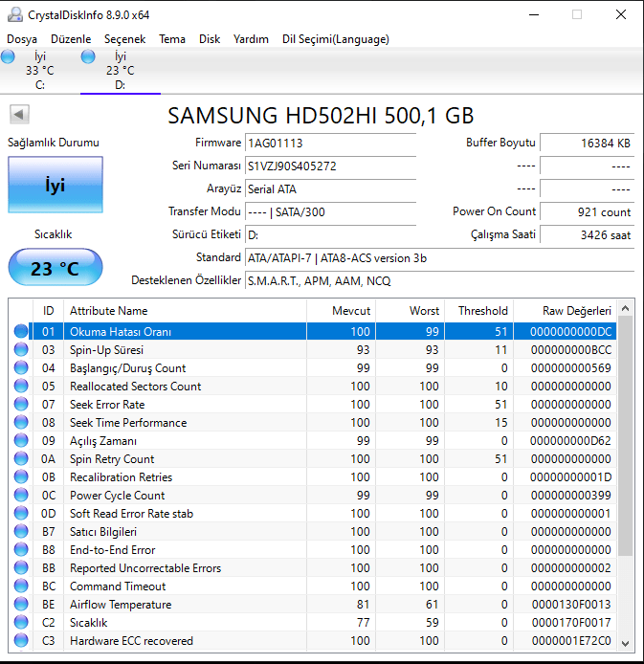This screenshot has width=644, height=664.
Task: Click status orb of Okuma Hatası Oranı row
Action: (21, 331)
